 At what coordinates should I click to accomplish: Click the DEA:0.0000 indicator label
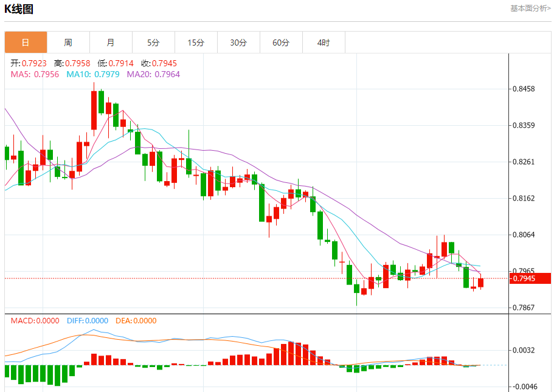coord(136,321)
